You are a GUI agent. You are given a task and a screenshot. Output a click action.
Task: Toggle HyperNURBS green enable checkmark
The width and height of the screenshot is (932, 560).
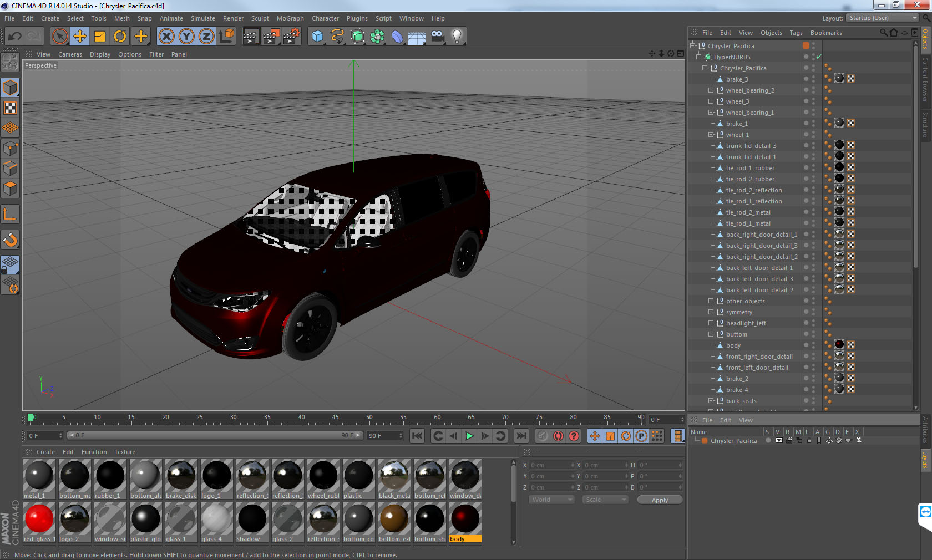819,57
